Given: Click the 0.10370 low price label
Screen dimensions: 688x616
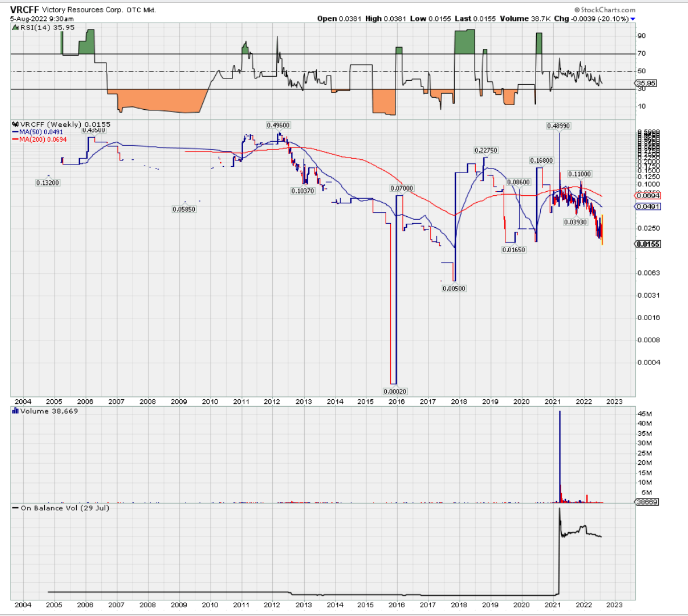Looking at the screenshot, I should click(x=303, y=191).
